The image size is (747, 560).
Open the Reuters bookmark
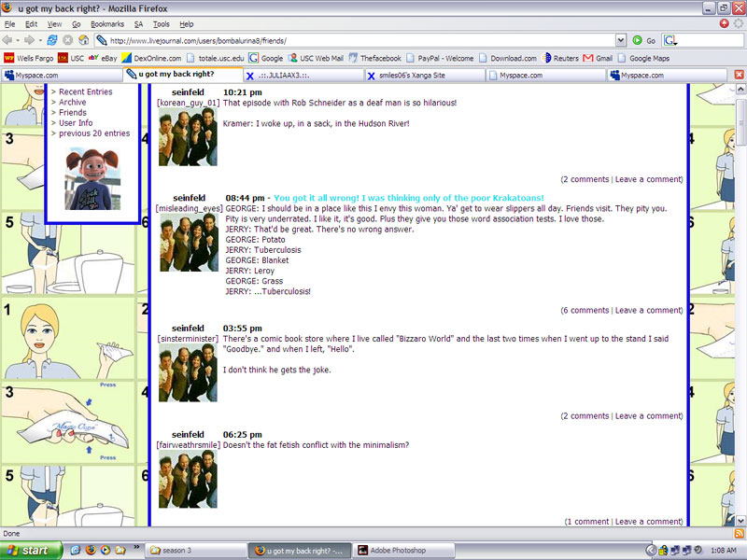pos(560,58)
